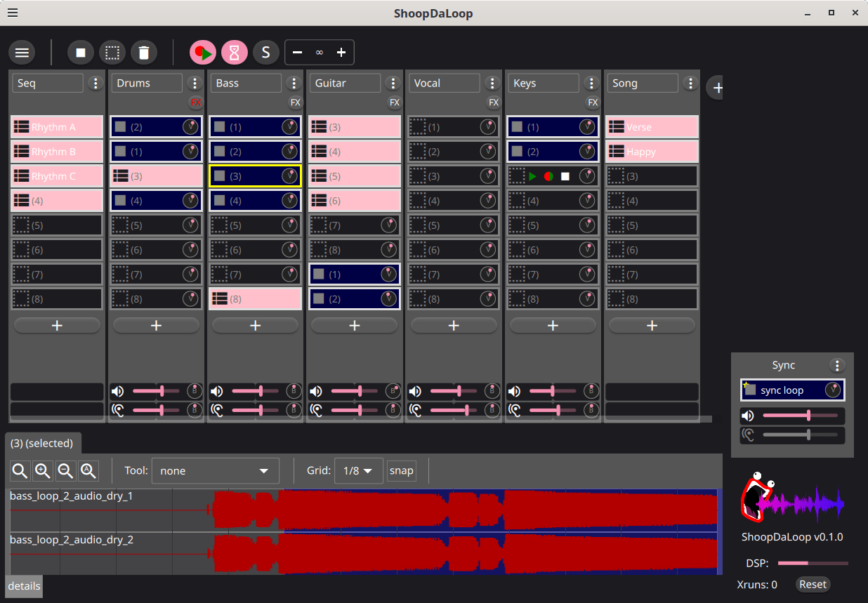Switch to the details tab
868x603 pixels.
pos(25,586)
